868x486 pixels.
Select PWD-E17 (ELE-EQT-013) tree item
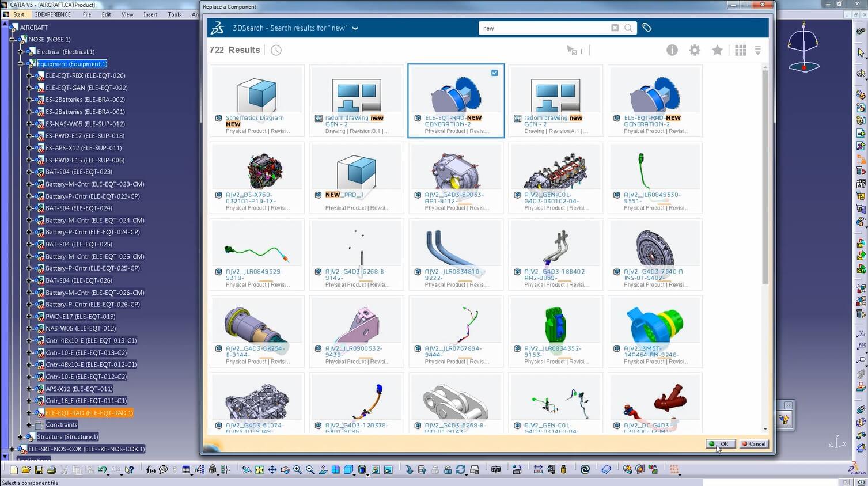pos(81,317)
